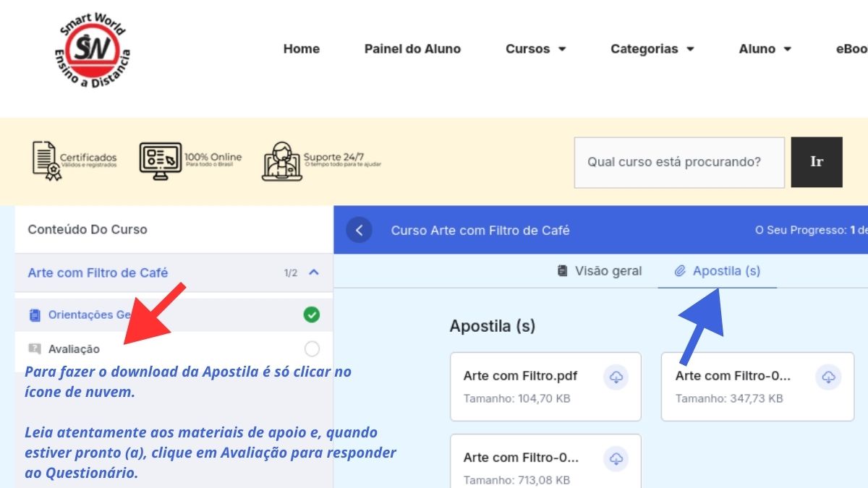Mark the Avaliação completion circle
Screen dimensions: 868x488
point(312,349)
